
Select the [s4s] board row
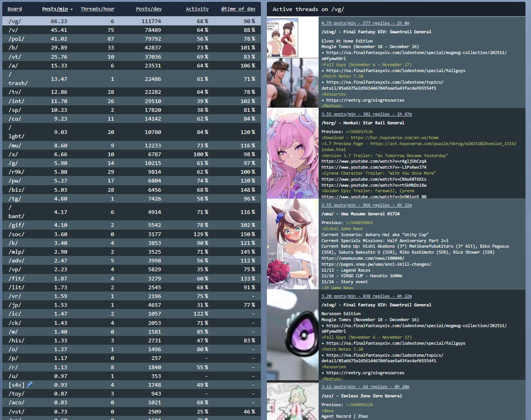click(132, 385)
